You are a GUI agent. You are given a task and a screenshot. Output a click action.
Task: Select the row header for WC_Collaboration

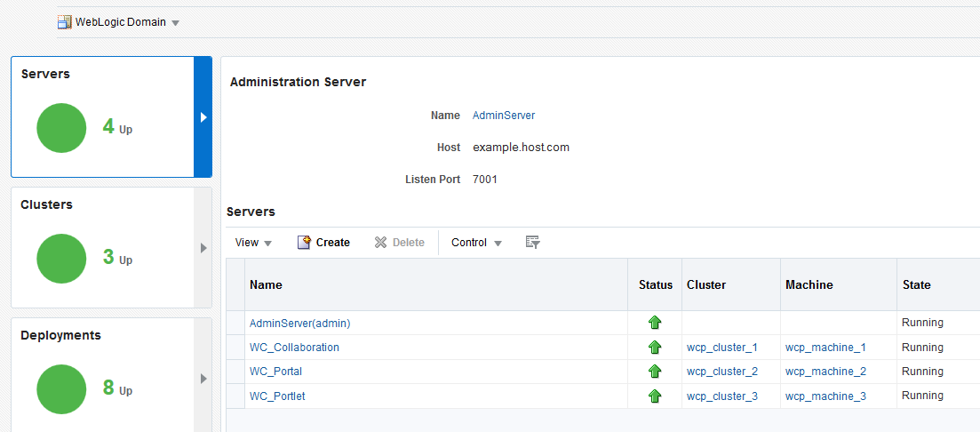(x=235, y=348)
